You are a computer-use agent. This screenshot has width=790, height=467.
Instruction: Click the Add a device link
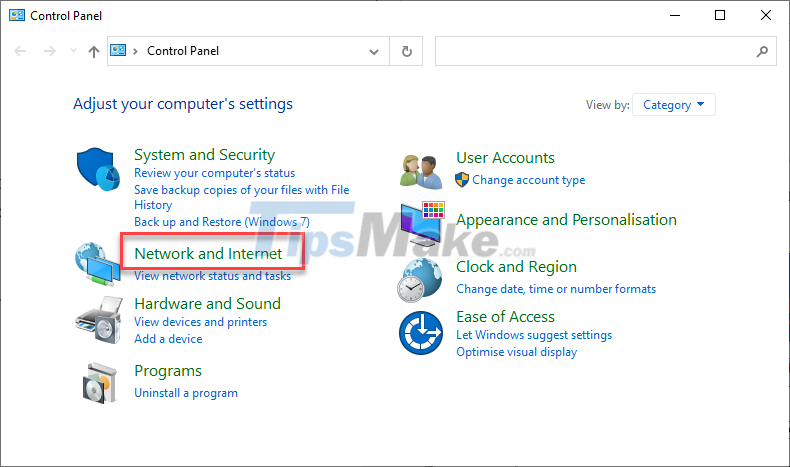coord(168,339)
